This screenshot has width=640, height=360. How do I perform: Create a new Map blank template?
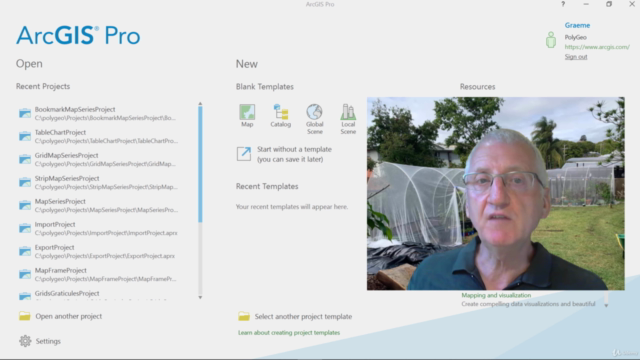pyautogui.click(x=247, y=116)
